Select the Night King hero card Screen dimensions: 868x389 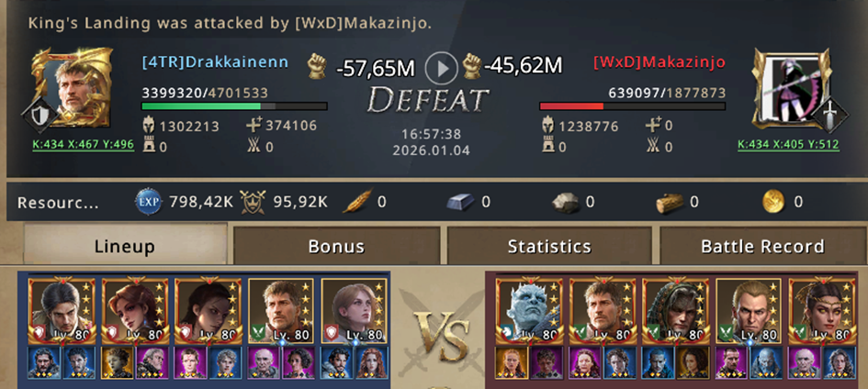point(529,310)
